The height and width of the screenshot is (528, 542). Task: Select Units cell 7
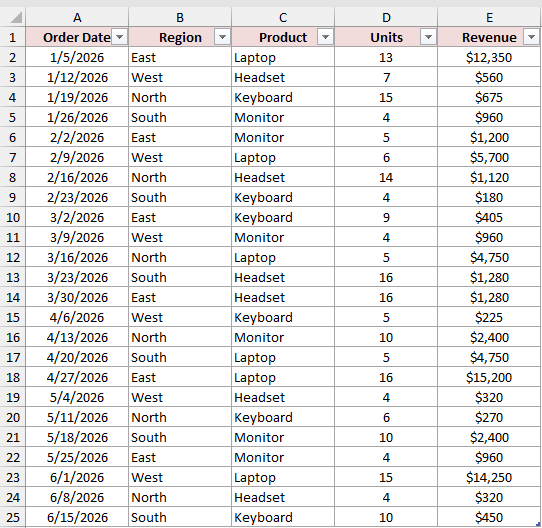(386, 77)
